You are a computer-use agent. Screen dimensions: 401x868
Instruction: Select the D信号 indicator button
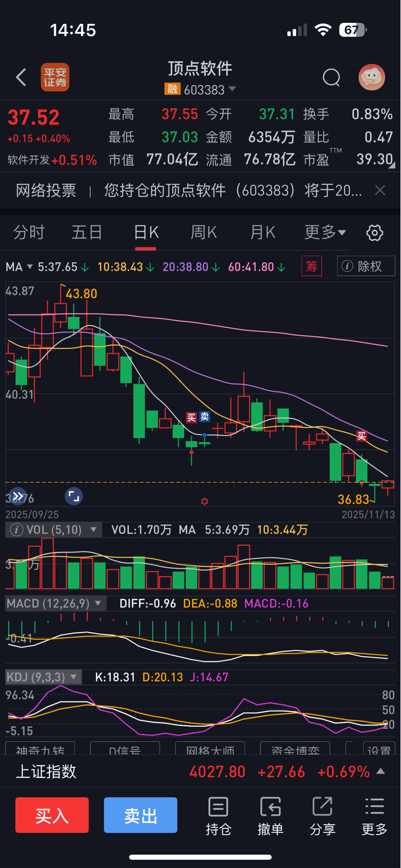tap(125, 749)
